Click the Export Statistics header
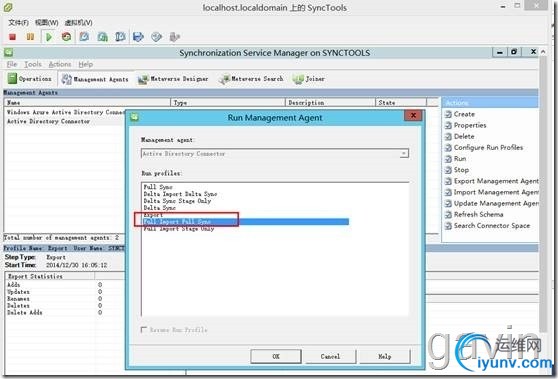This screenshot has width=558, height=379. pos(50,276)
